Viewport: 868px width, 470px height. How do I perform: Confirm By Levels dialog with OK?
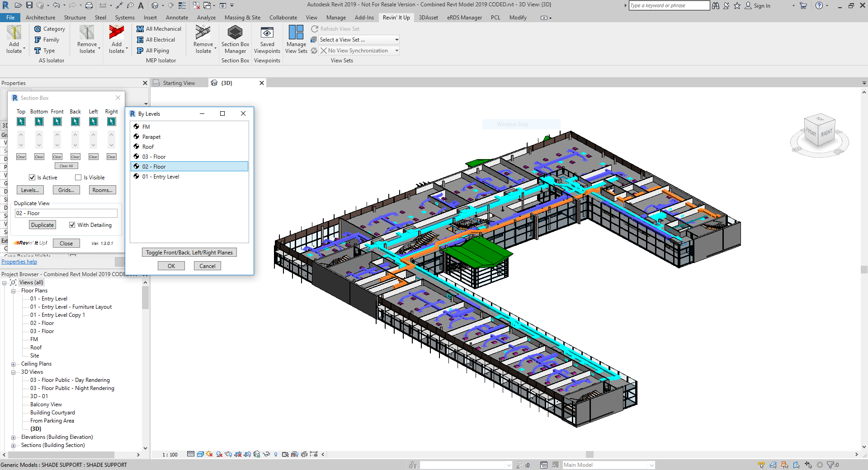click(171, 266)
